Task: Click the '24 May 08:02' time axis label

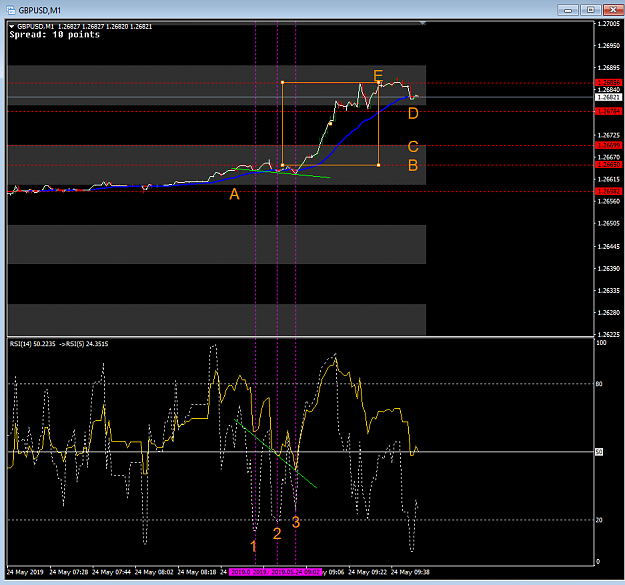Action: coord(154,572)
